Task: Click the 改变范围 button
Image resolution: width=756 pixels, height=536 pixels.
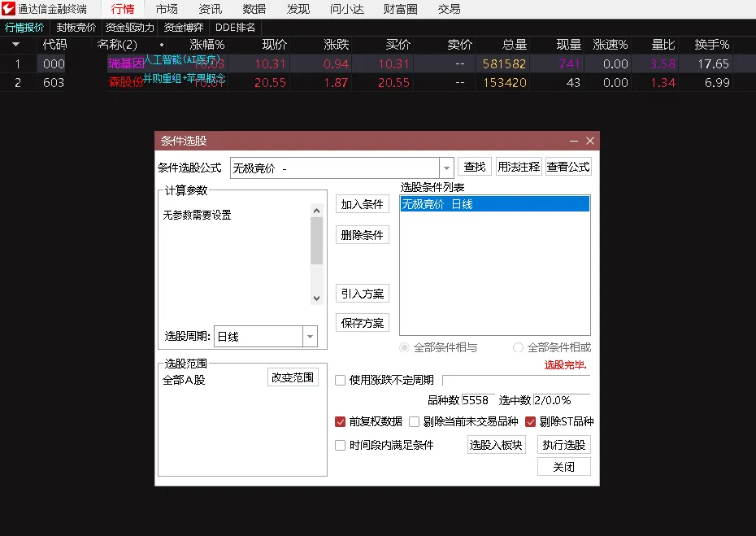Action: 293,377
